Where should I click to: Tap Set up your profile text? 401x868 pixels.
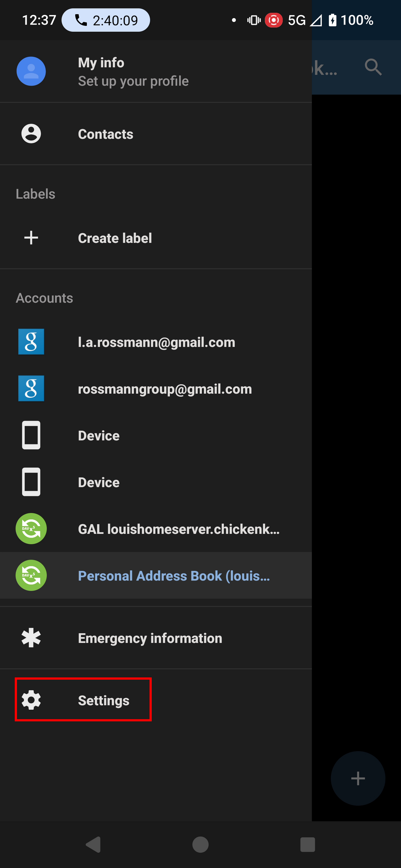133,81
